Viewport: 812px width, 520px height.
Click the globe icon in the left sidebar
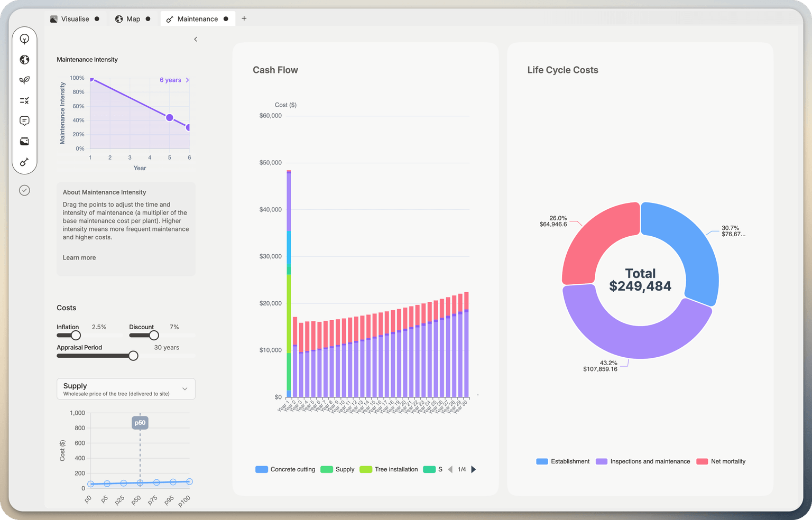[x=24, y=60]
